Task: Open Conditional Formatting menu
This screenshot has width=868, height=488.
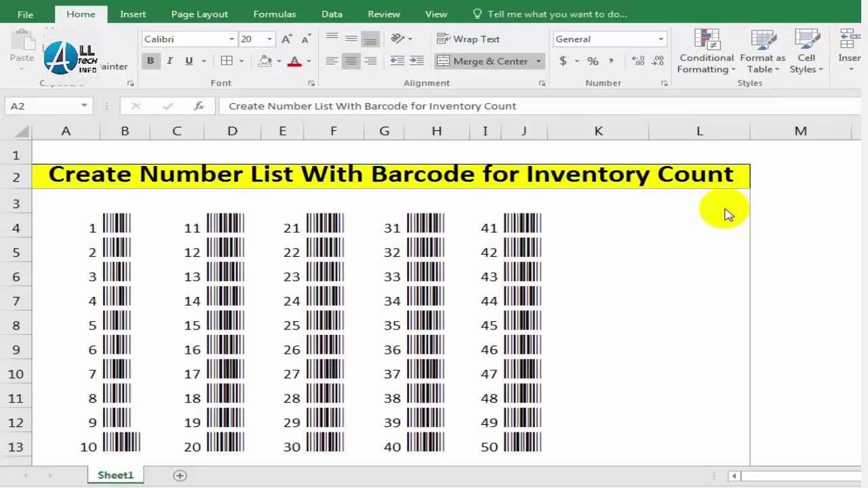Action: pos(707,52)
